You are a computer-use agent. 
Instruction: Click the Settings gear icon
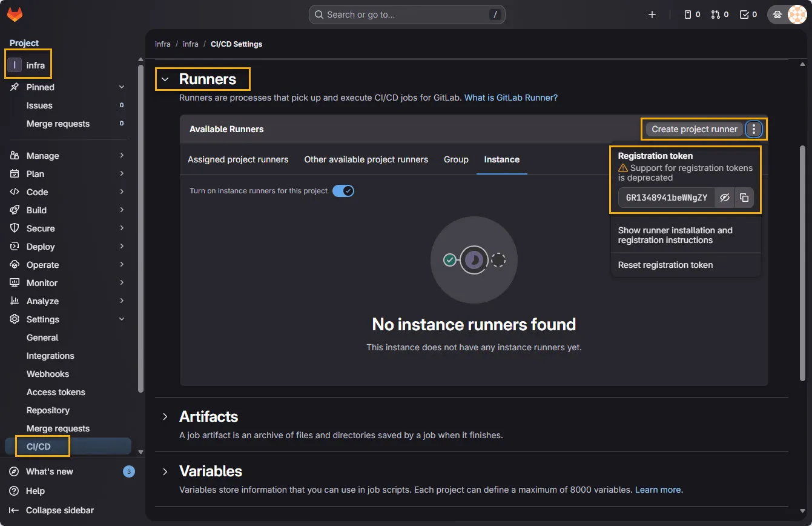point(15,319)
